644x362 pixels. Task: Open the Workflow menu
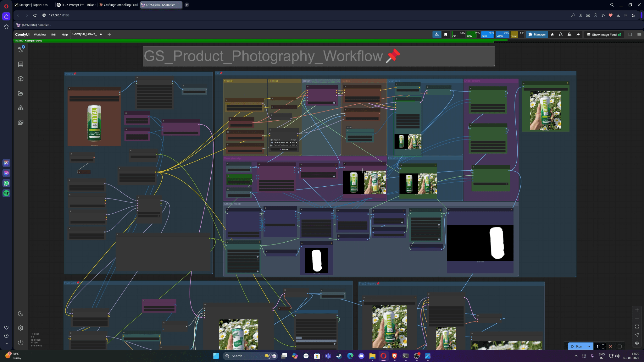click(40, 35)
